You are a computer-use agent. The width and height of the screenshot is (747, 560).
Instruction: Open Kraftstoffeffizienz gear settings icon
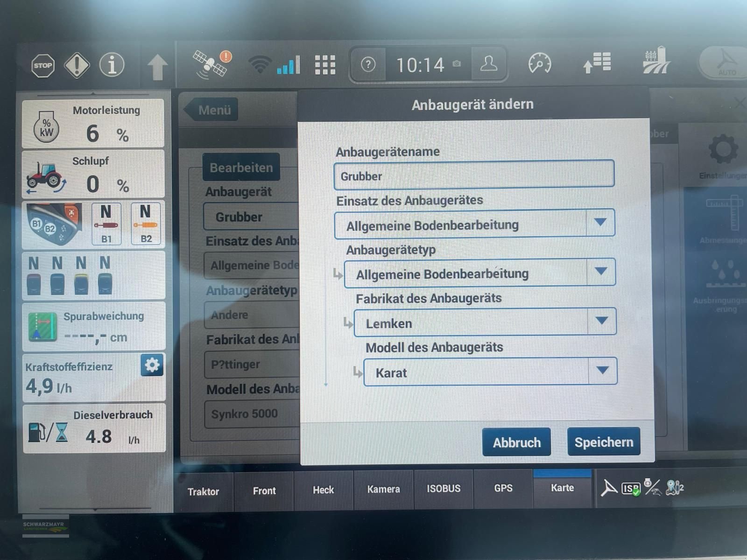tap(152, 364)
